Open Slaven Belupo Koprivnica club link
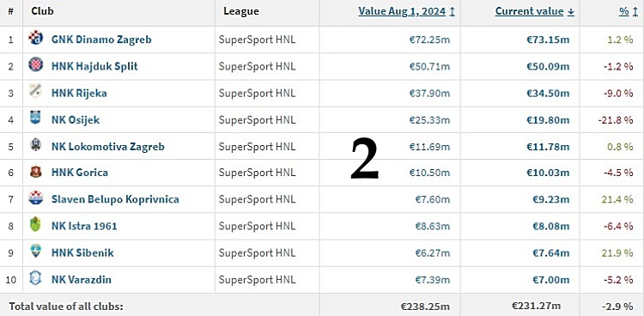Screen dimensions: 644x316 115,199
